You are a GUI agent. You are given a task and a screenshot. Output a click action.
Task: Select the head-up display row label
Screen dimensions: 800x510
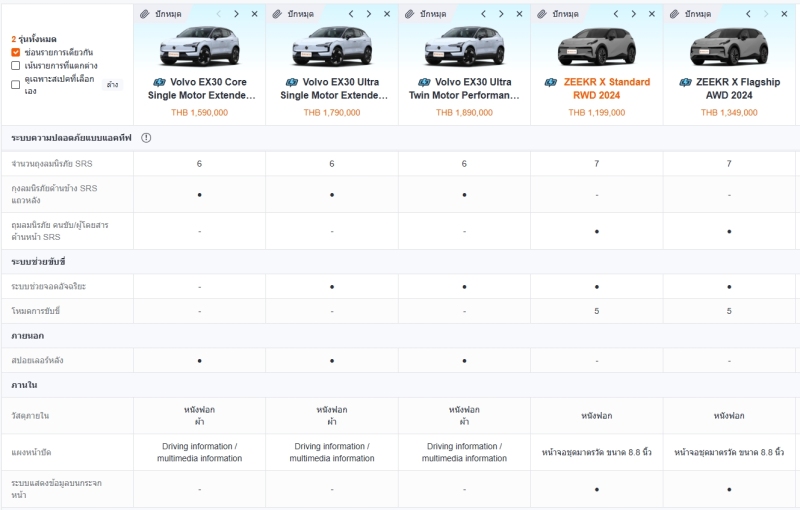pyautogui.click(x=57, y=489)
